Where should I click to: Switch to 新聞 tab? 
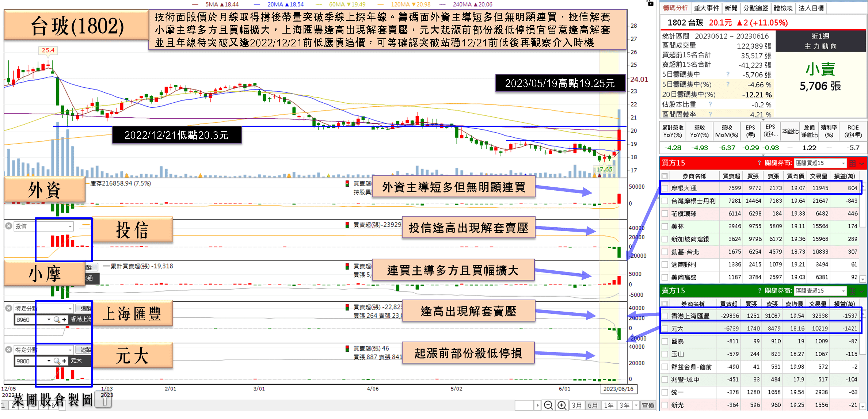click(731, 8)
